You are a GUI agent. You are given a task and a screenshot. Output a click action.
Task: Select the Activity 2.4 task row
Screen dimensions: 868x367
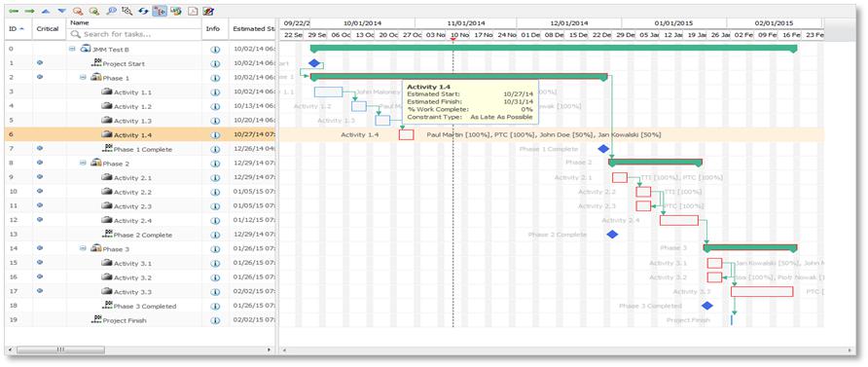[x=139, y=220]
